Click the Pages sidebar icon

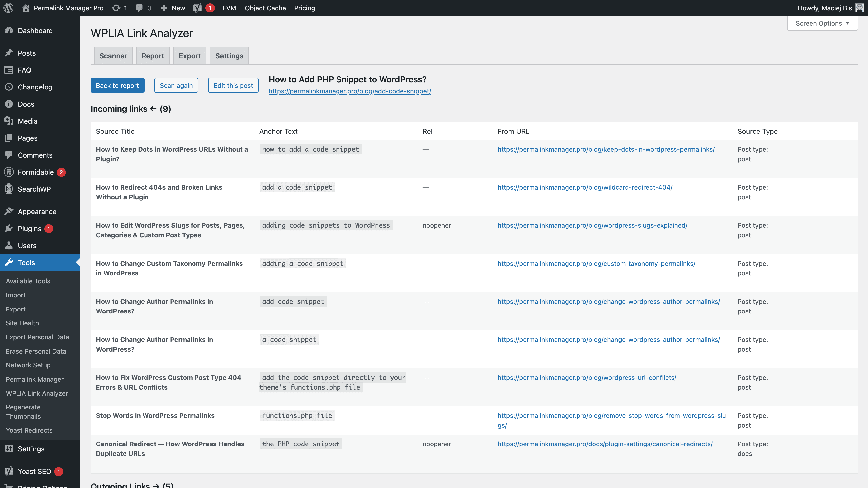pos(9,138)
